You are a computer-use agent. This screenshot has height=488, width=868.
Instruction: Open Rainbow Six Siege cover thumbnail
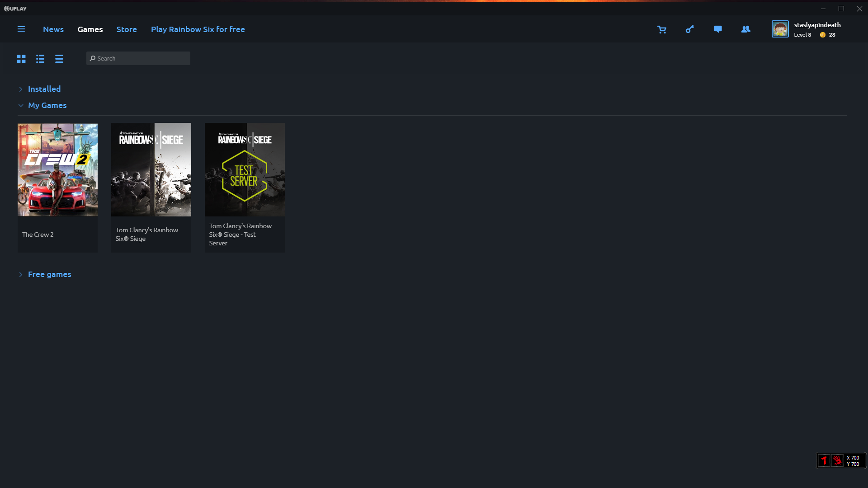[x=151, y=169]
